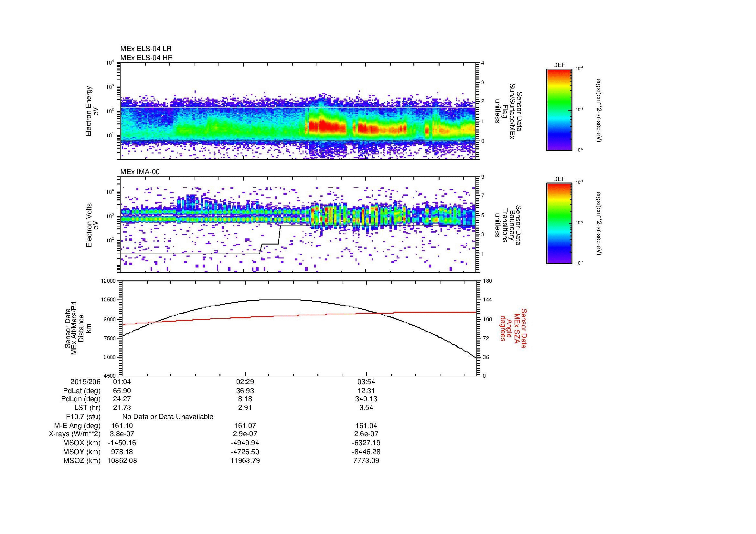Click the 'F10.7 (sfu)' row label

click(x=83, y=417)
